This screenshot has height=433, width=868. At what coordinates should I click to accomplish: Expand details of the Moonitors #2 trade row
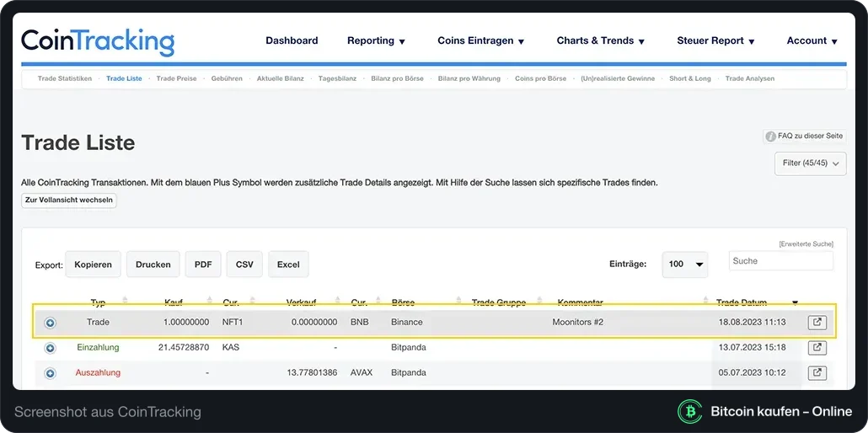(51, 323)
